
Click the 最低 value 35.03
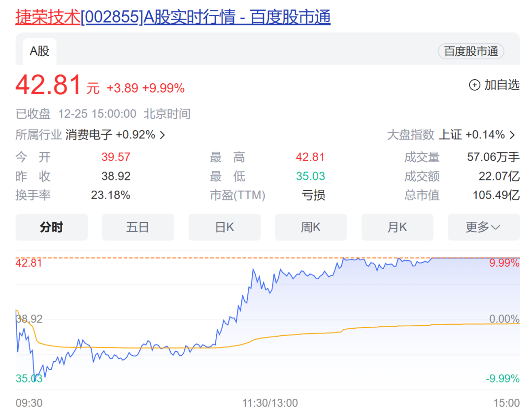pos(310,176)
